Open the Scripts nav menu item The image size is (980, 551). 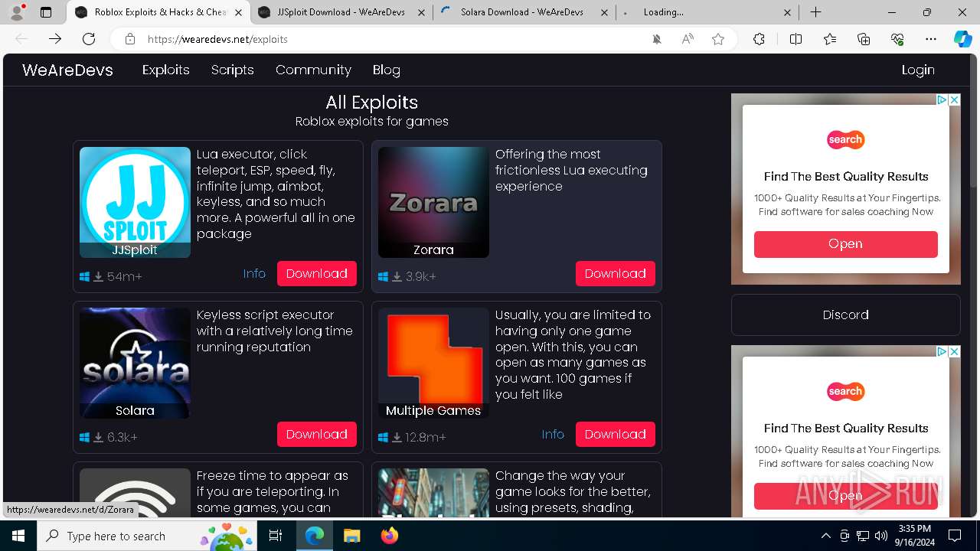[x=233, y=70]
